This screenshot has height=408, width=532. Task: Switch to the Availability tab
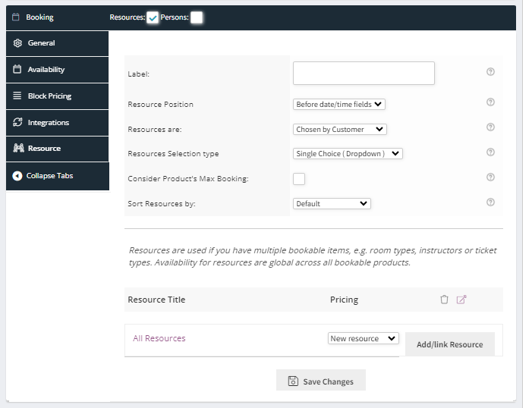click(58, 70)
